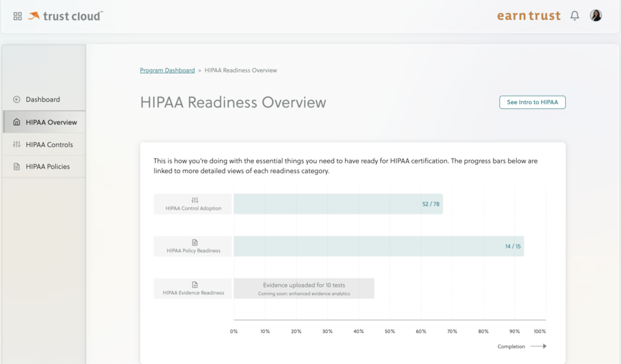Screen dimensions: 621x364
Task: Open the notifications bell
Action: tap(574, 16)
